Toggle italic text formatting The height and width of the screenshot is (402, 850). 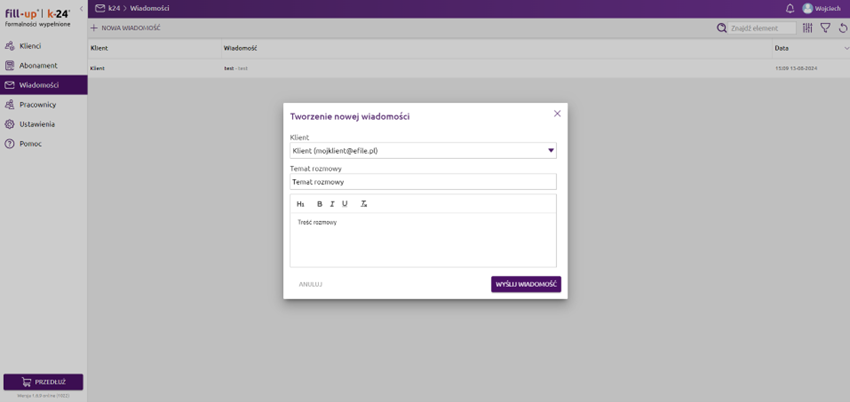[x=332, y=204]
